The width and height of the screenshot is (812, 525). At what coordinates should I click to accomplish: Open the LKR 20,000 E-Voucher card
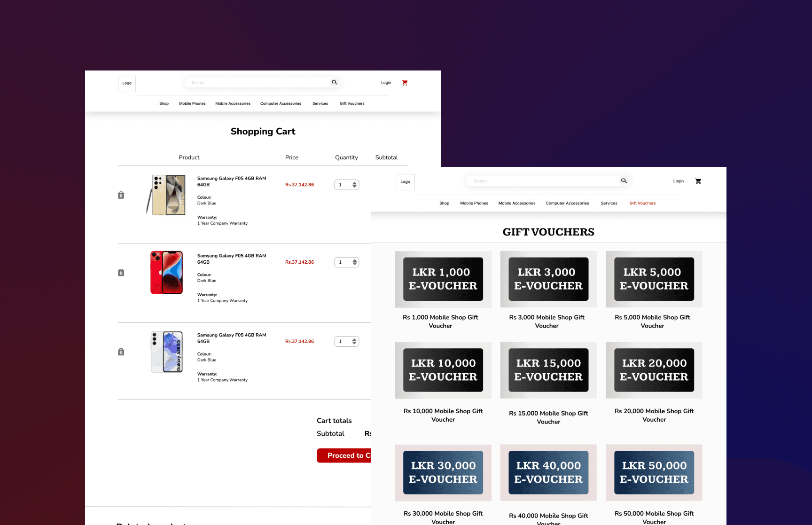click(x=654, y=370)
